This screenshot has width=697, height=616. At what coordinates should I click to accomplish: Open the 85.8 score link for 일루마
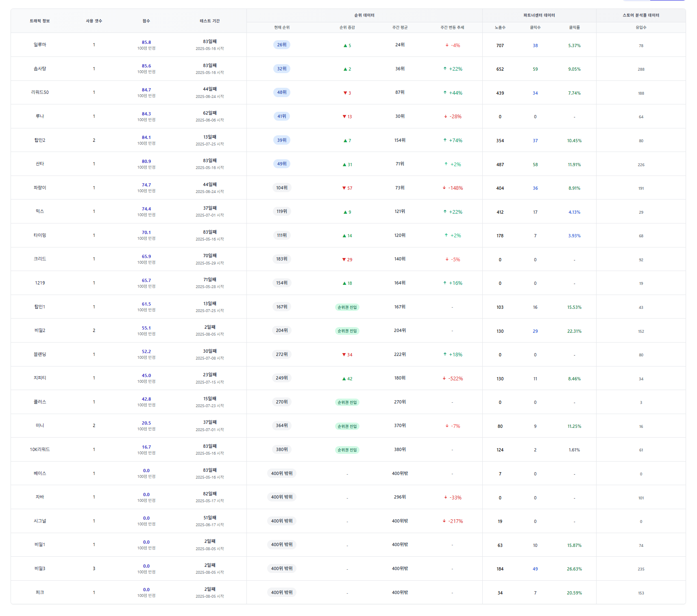[x=146, y=42]
